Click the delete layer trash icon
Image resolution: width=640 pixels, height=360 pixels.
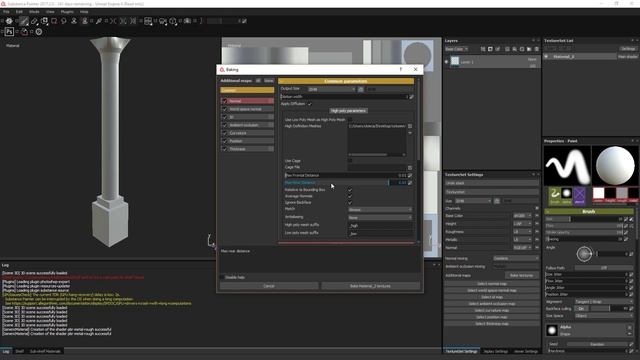coord(536,49)
